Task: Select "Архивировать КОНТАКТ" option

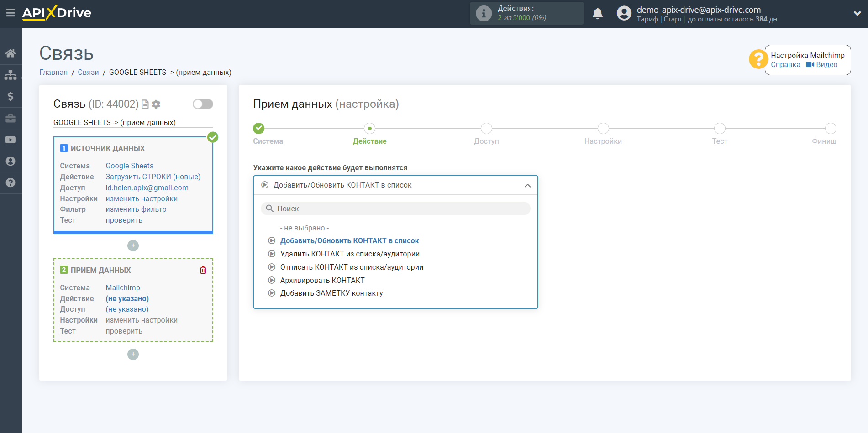Action: 322,280
